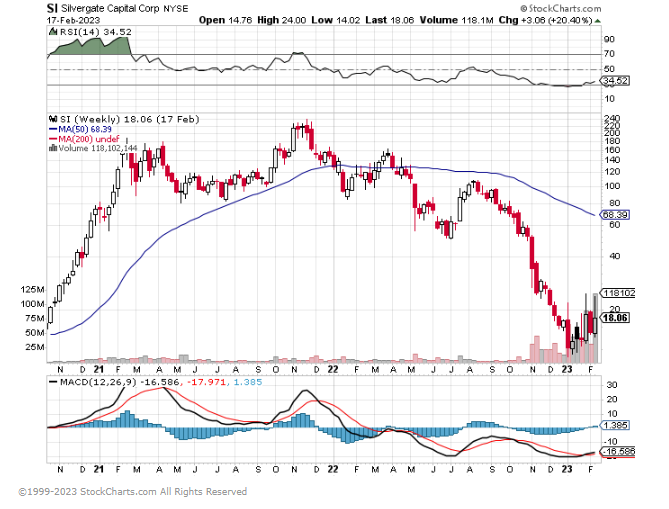Screen dimensions: 669x509
Task: Click the RSI indicator legend icon
Action: click(53, 32)
